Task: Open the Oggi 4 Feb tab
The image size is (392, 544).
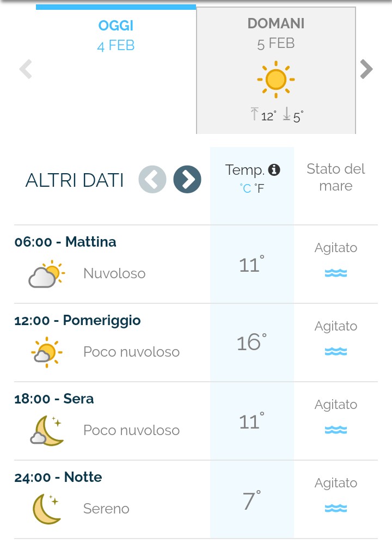Action: pyautogui.click(x=116, y=69)
